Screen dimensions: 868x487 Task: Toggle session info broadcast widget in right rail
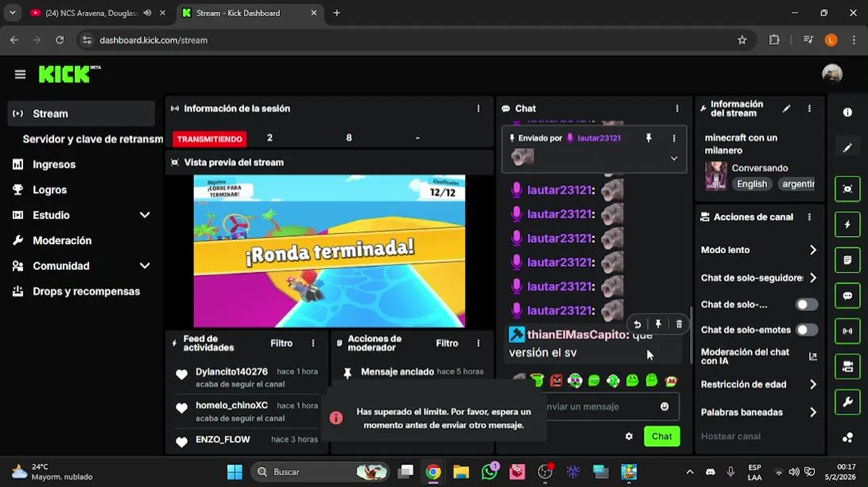pyautogui.click(x=848, y=331)
